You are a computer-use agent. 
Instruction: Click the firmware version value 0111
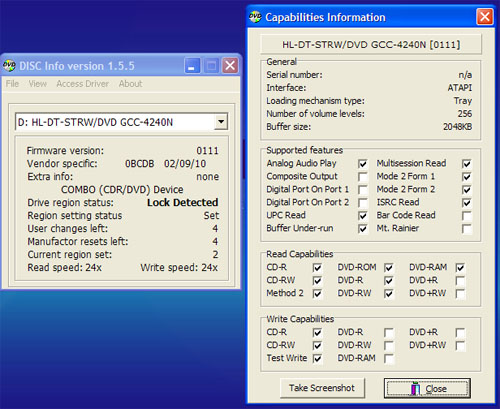click(x=207, y=151)
